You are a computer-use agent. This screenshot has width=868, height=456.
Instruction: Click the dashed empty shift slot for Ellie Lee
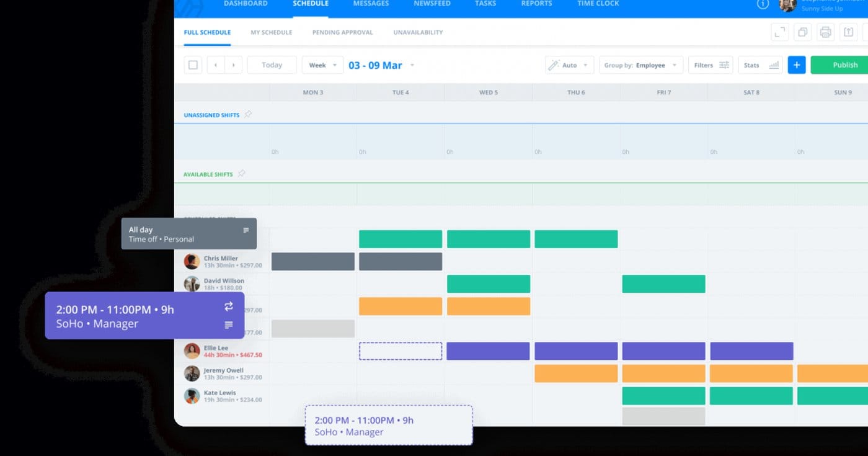[x=401, y=351]
